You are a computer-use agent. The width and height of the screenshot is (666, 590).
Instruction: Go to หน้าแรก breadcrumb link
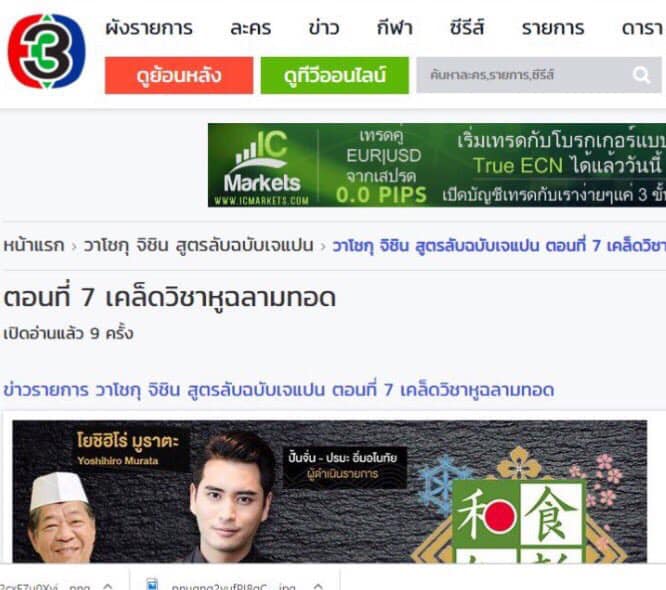(34, 246)
